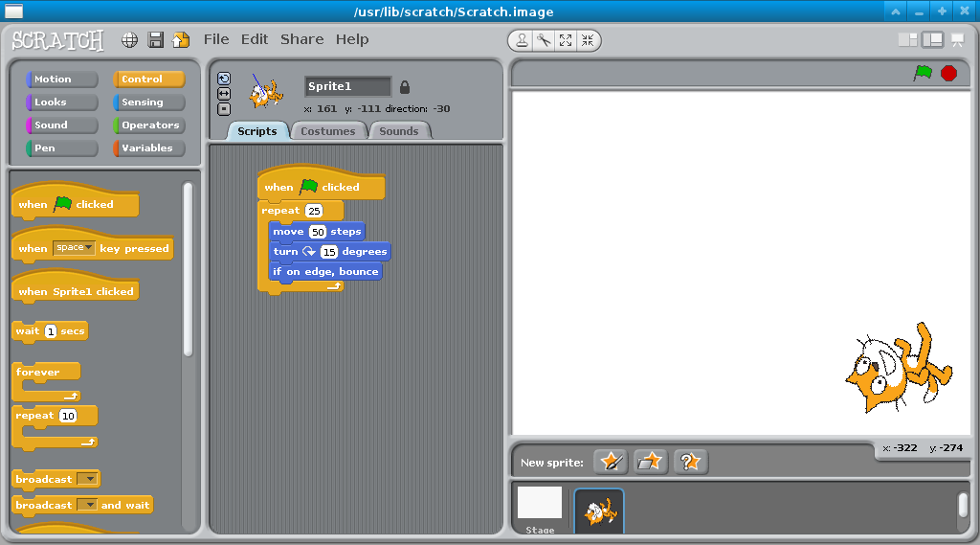The image size is (980, 545).
Task: Click the Scratch logo
Action: click(57, 40)
